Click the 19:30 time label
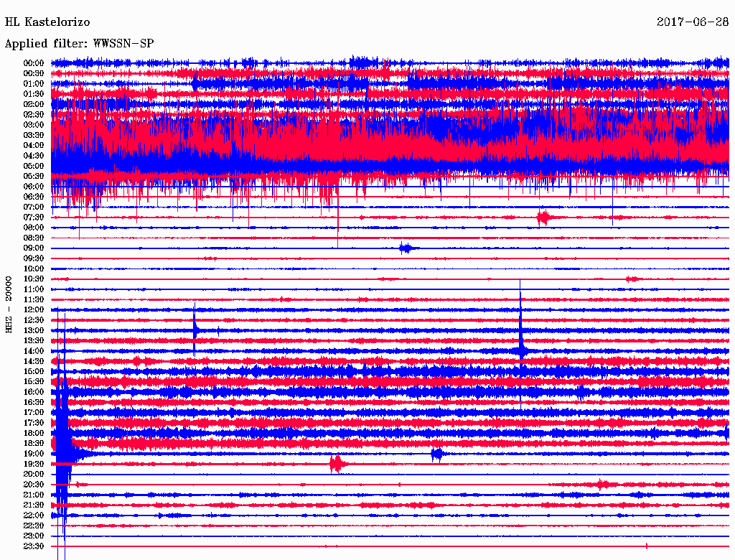Image resolution: width=735 pixels, height=560 pixels. pyautogui.click(x=34, y=464)
